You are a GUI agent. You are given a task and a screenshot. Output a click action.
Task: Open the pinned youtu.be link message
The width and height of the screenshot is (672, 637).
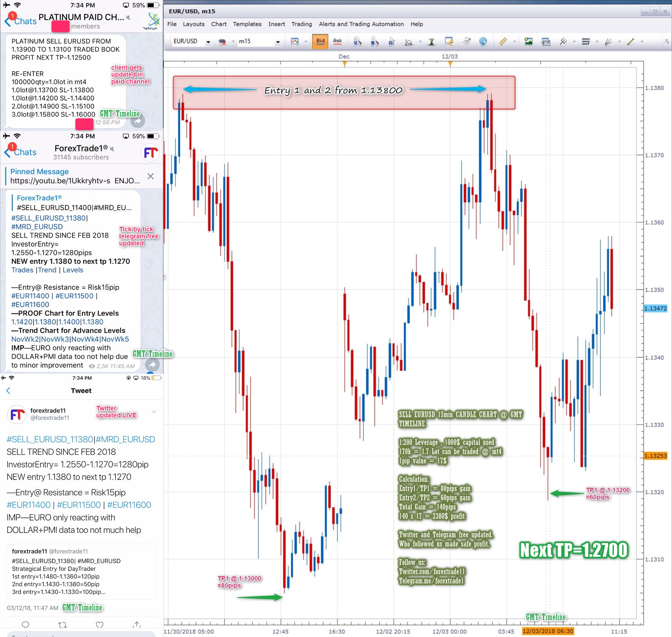(x=75, y=176)
